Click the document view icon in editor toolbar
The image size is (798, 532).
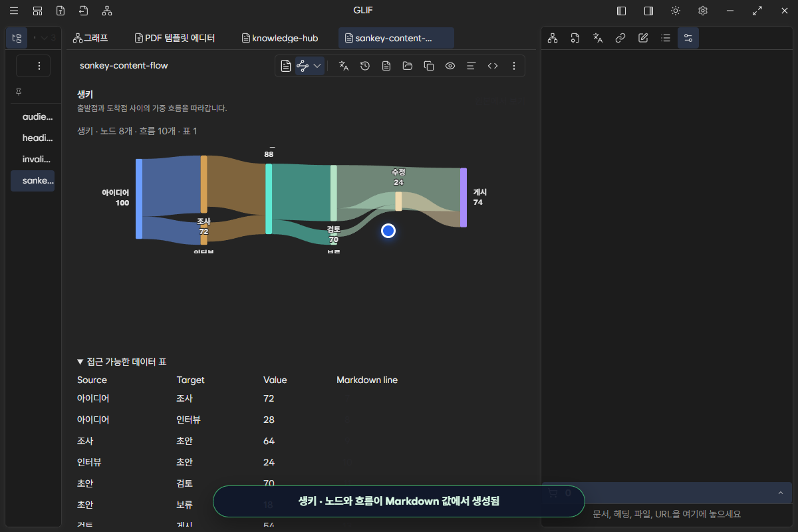(286, 66)
